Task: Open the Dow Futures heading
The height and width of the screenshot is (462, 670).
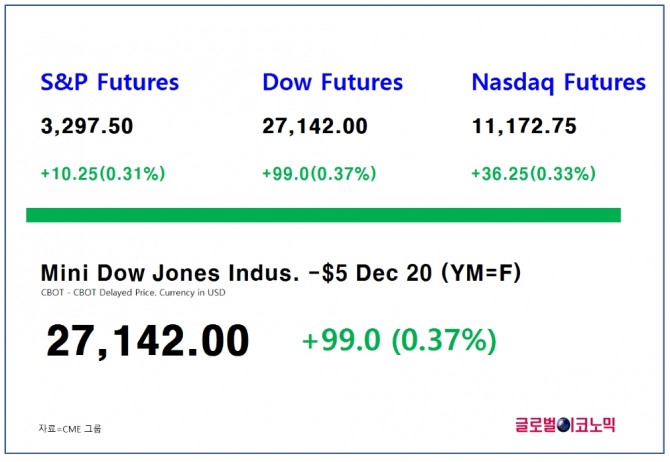Action: pyautogui.click(x=332, y=83)
